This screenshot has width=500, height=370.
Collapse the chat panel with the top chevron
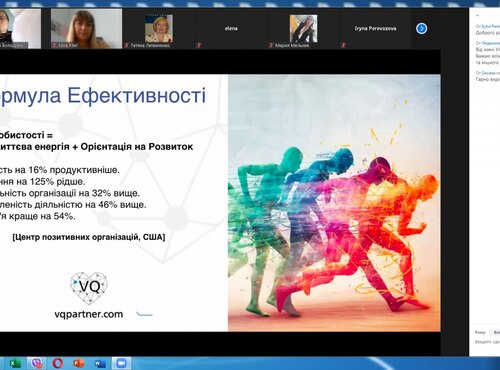click(477, 15)
